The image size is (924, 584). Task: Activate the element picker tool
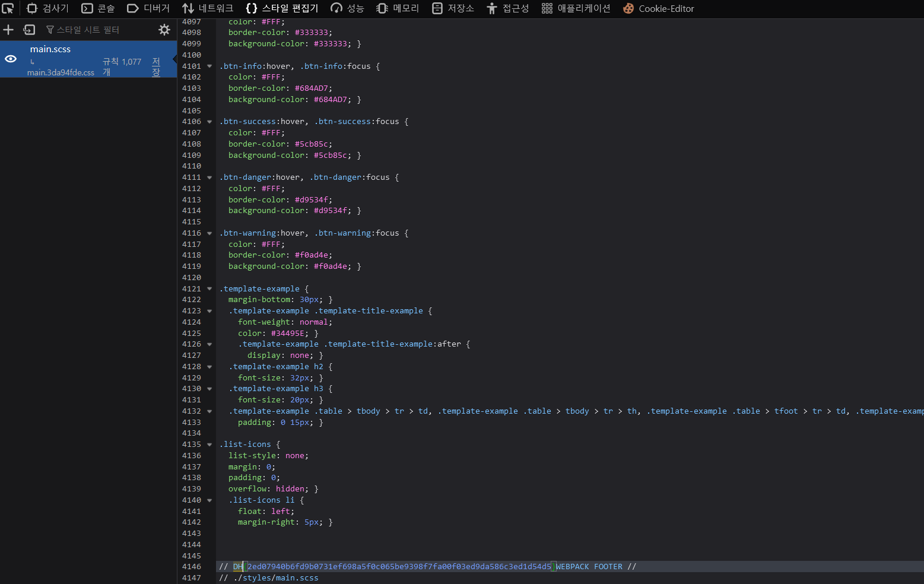click(x=8, y=8)
